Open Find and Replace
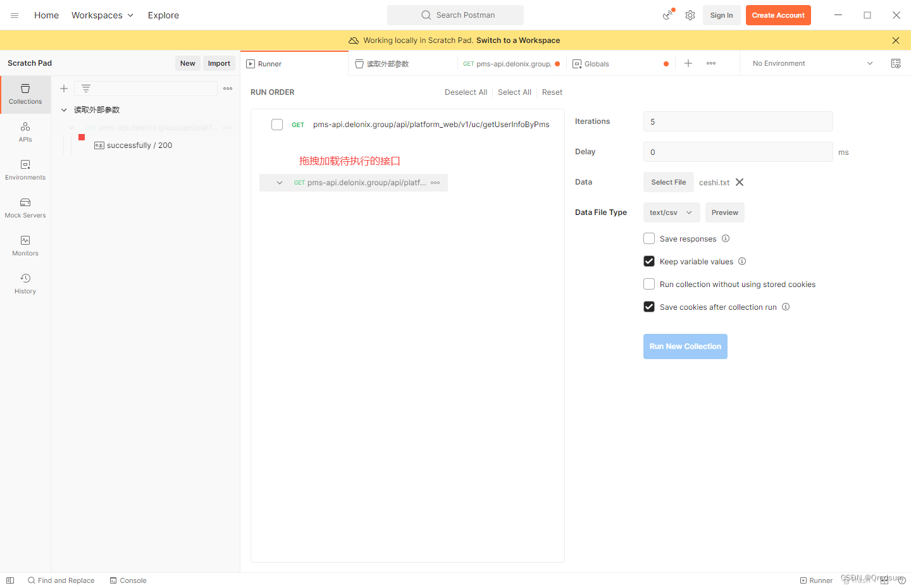 (x=61, y=580)
